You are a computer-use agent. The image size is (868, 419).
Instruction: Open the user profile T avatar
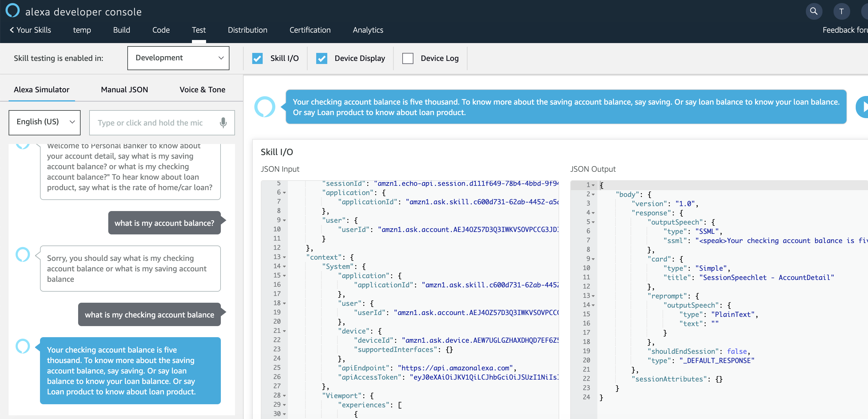tap(841, 11)
